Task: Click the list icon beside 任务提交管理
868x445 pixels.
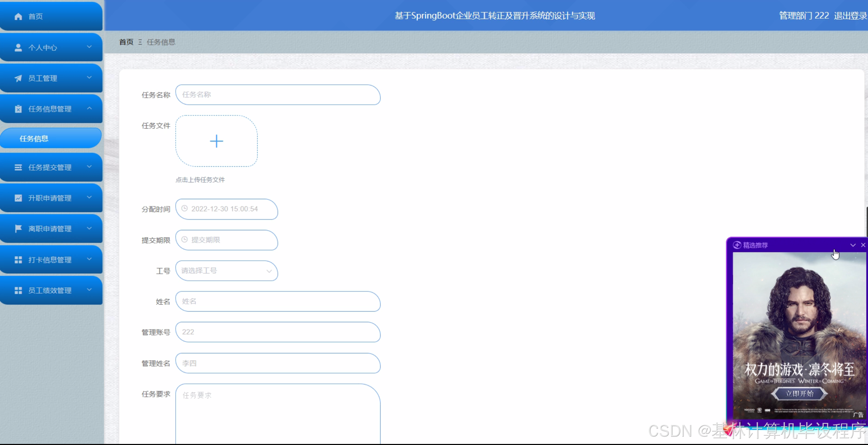Action: (x=18, y=168)
